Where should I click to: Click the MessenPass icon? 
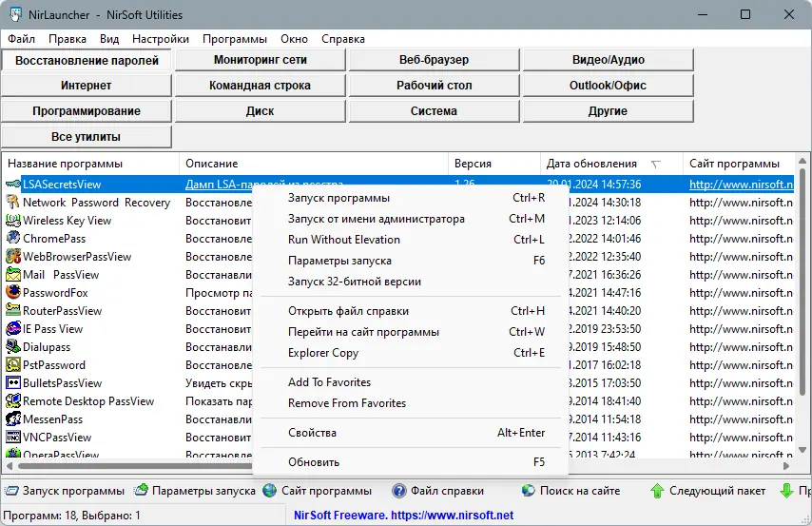click(13, 419)
